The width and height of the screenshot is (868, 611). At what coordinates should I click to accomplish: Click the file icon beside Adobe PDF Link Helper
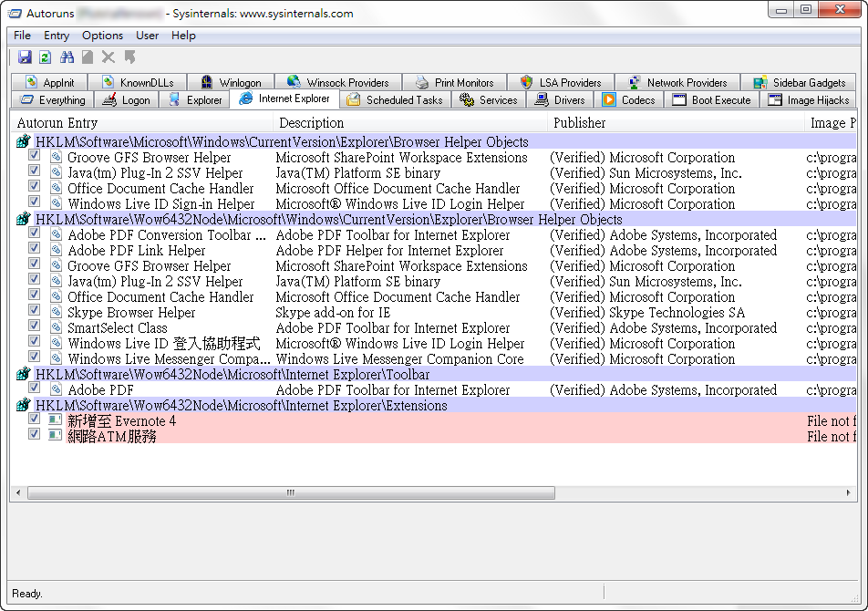[56, 250]
